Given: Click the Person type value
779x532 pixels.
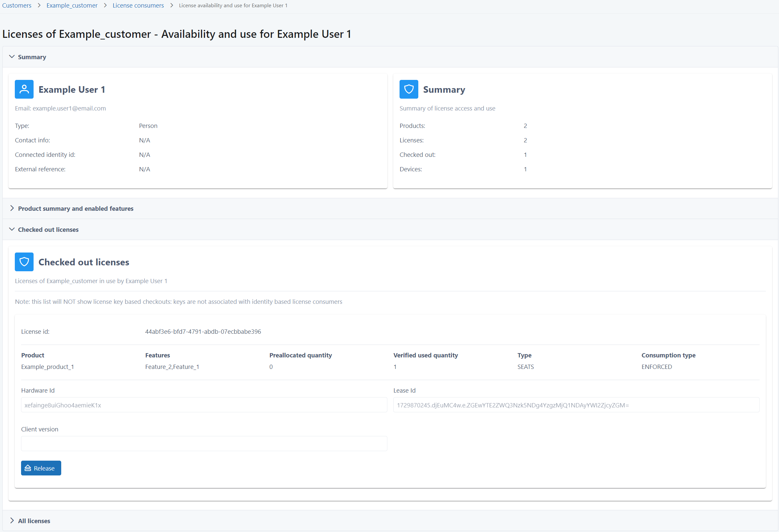Looking at the screenshot, I should [148, 126].
